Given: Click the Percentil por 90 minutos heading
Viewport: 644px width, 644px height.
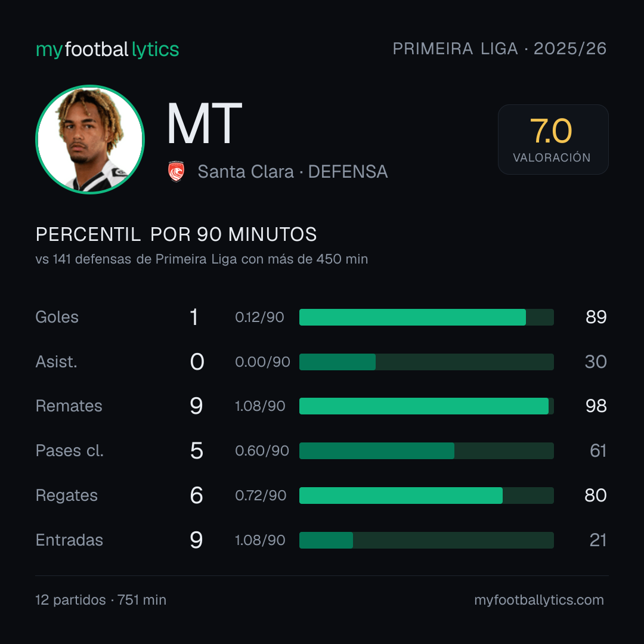Looking at the screenshot, I should point(176,234).
